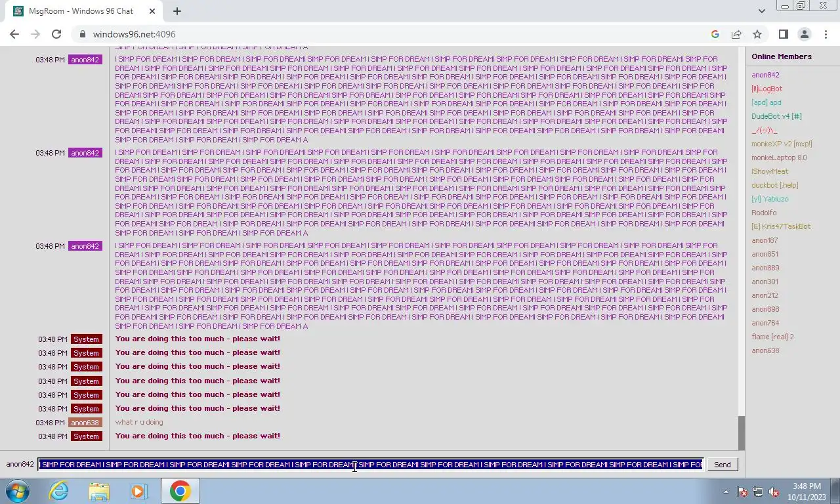Viewport: 840px width, 504px height.
Task: Select [!!]LogBot in Online Members
Action: 766,89
